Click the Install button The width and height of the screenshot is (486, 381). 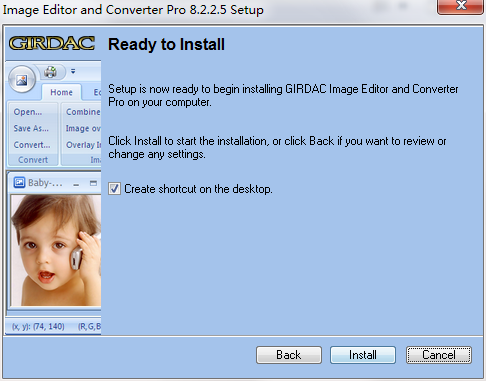363,355
